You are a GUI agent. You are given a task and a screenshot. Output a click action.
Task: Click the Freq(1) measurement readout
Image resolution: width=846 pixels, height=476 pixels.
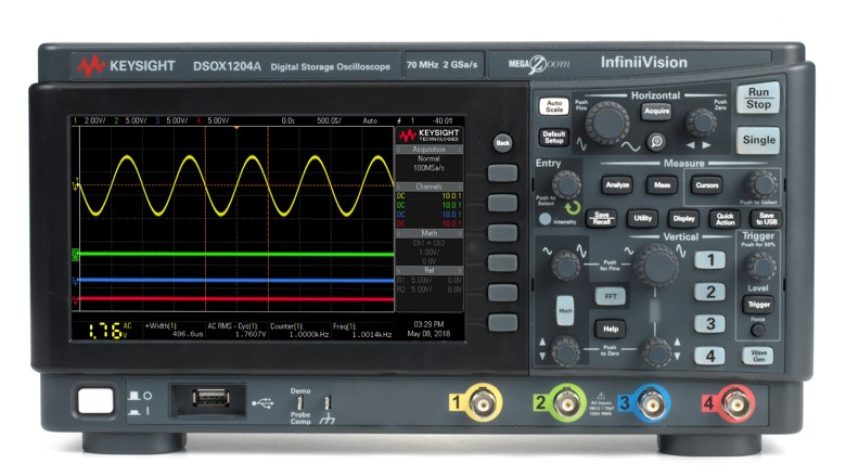(x=362, y=330)
